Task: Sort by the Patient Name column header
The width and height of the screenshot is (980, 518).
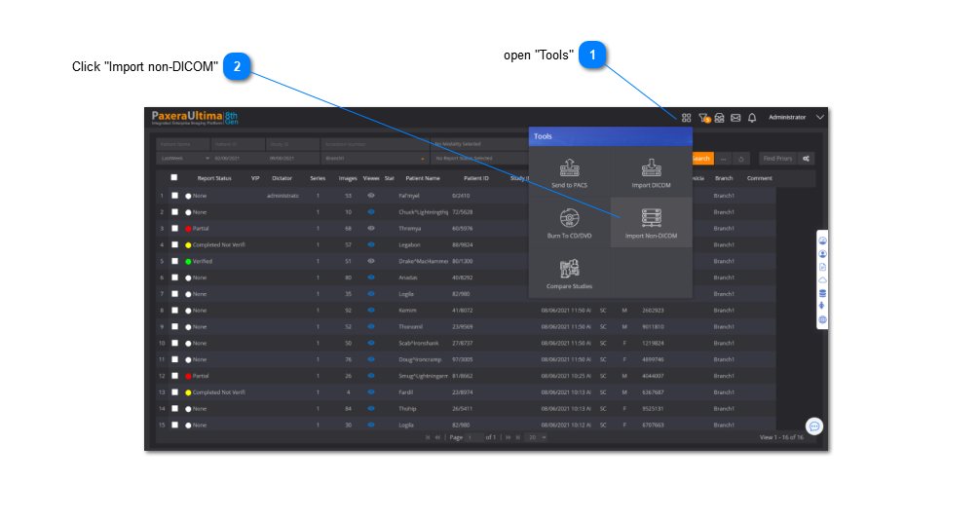Action: pyautogui.click(x=423, y=178)
